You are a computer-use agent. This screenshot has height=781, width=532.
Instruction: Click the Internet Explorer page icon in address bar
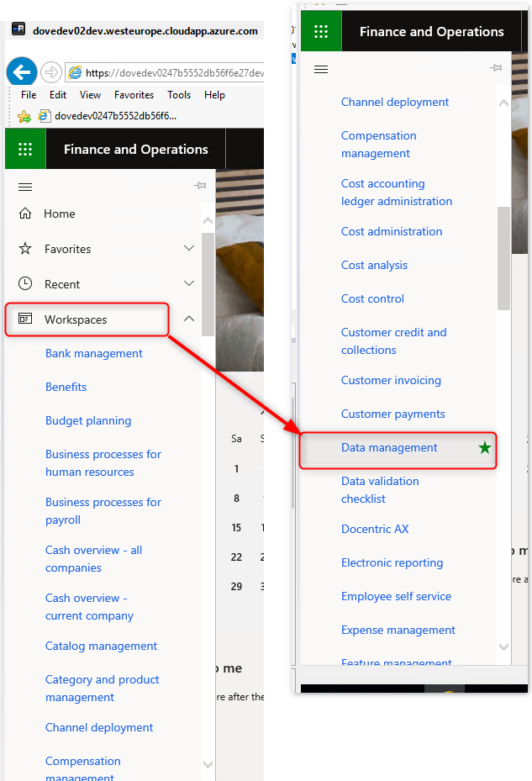(75, 73)
